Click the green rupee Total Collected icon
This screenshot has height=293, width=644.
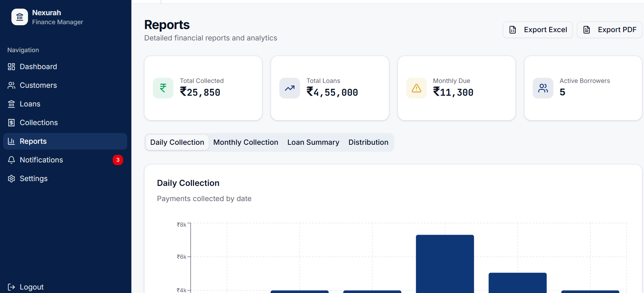pos(163,88)
